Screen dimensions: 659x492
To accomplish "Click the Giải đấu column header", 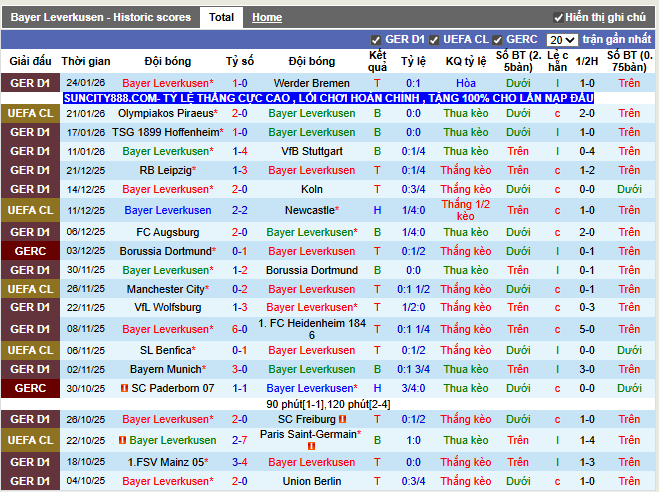I will coord(30,61).
